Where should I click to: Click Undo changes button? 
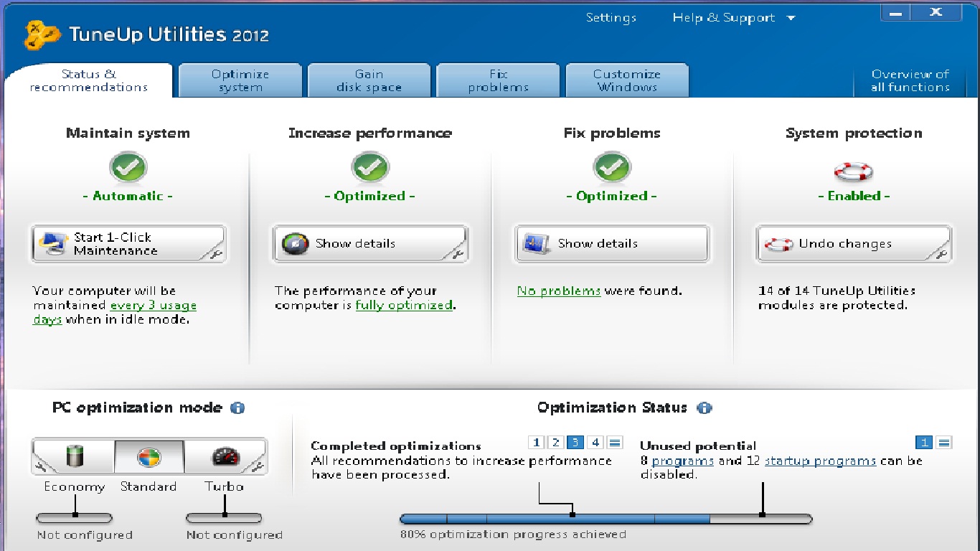click(x=854, y=244)
